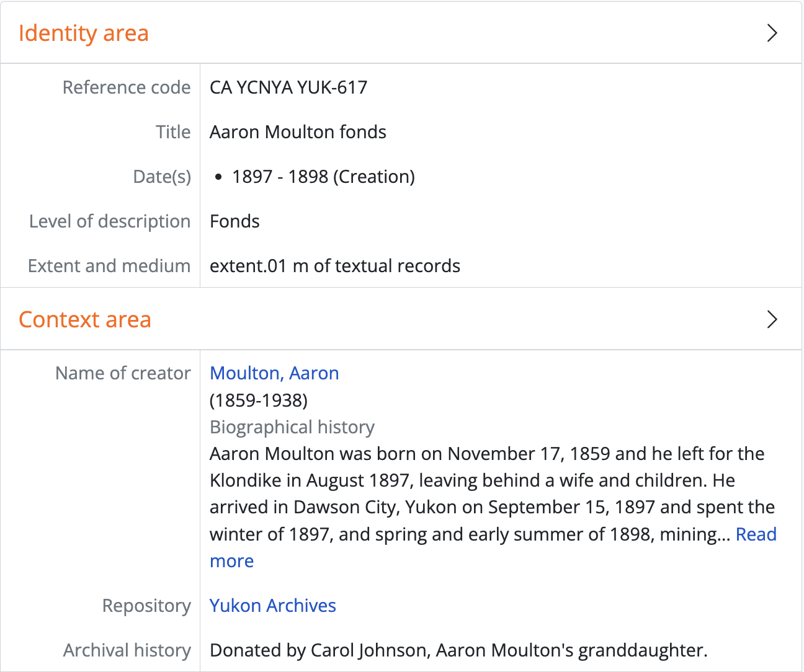Click the textual records extent value
Viewport: 804px width, 672px height.
coord(335,266)
